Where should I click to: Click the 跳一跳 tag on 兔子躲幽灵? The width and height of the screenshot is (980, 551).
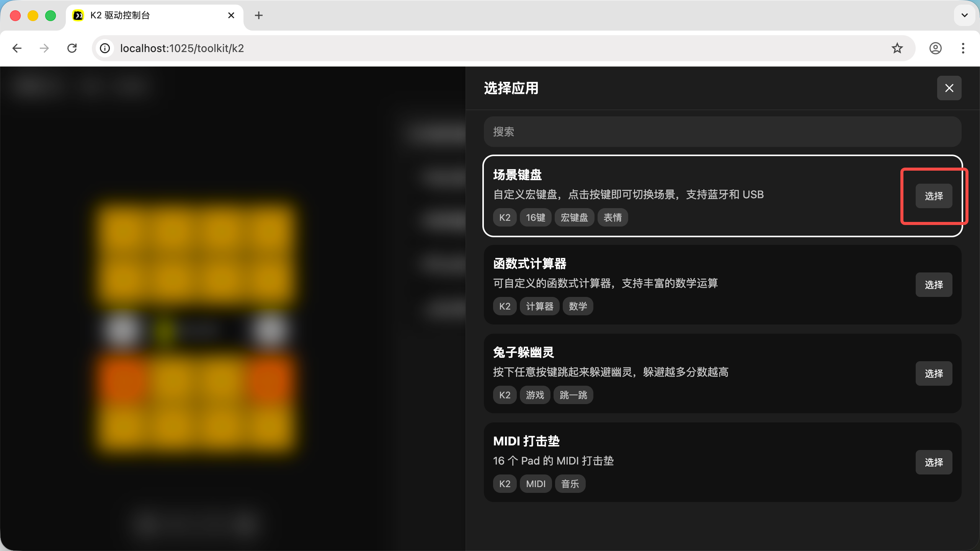pos(573,395)
